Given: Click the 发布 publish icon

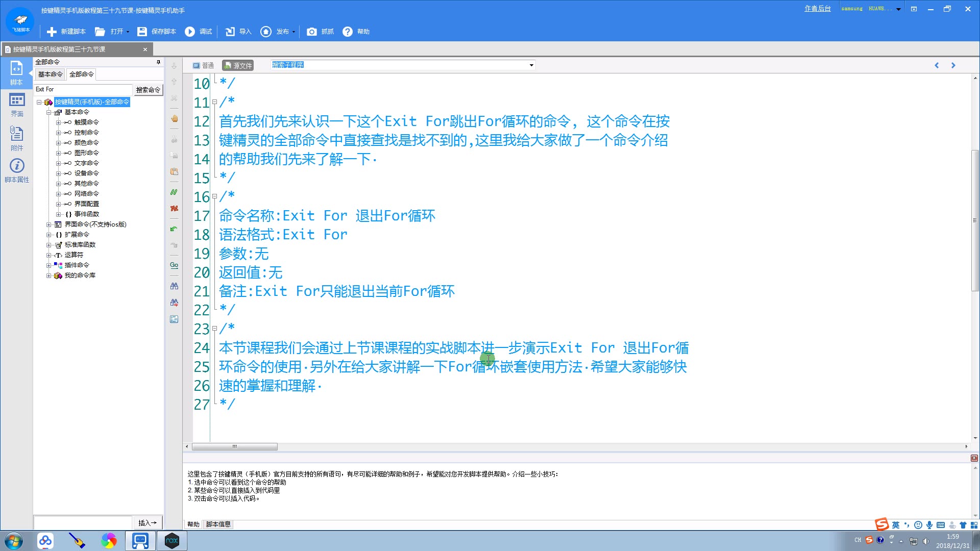Looking at the screenshot, I should 266,32.
